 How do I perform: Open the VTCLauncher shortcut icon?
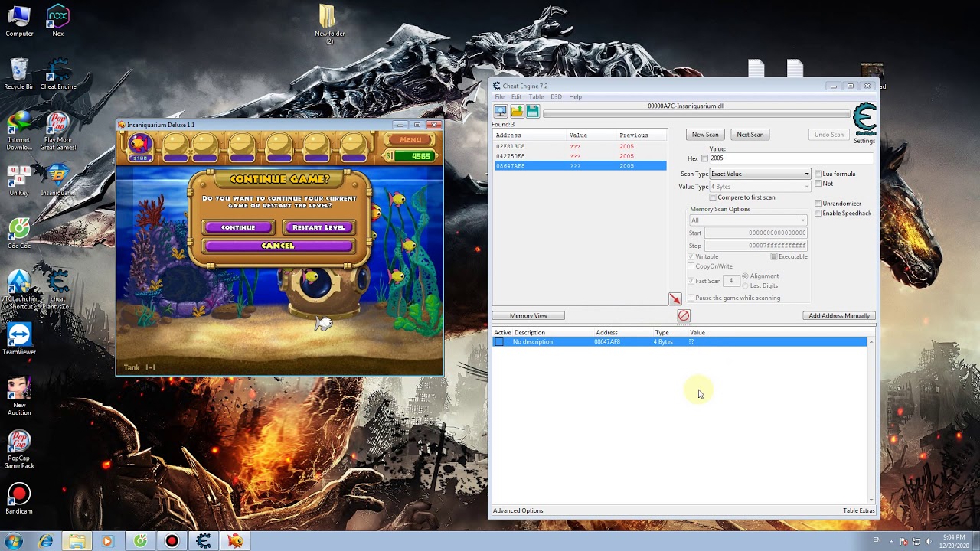coord(19,289)
